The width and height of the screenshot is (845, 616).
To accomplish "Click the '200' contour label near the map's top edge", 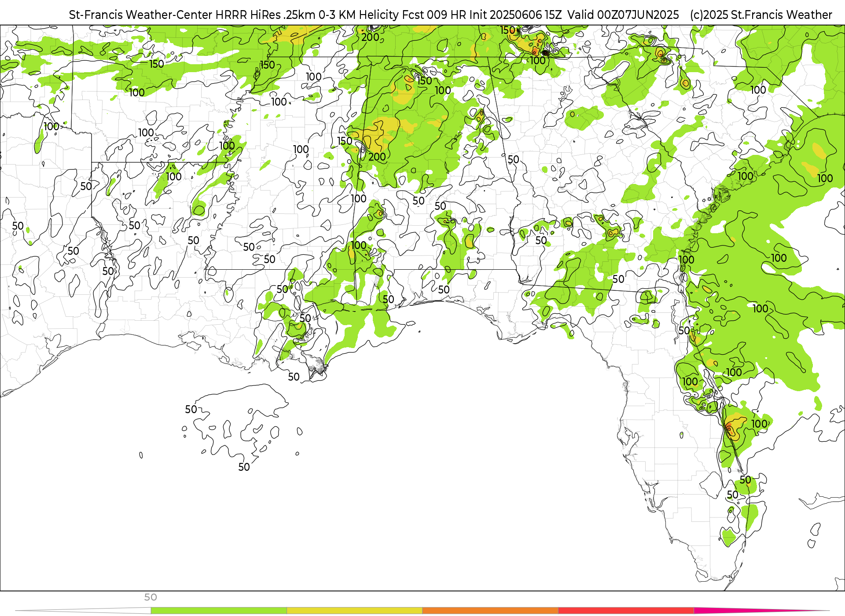I will tap(370, 37).
